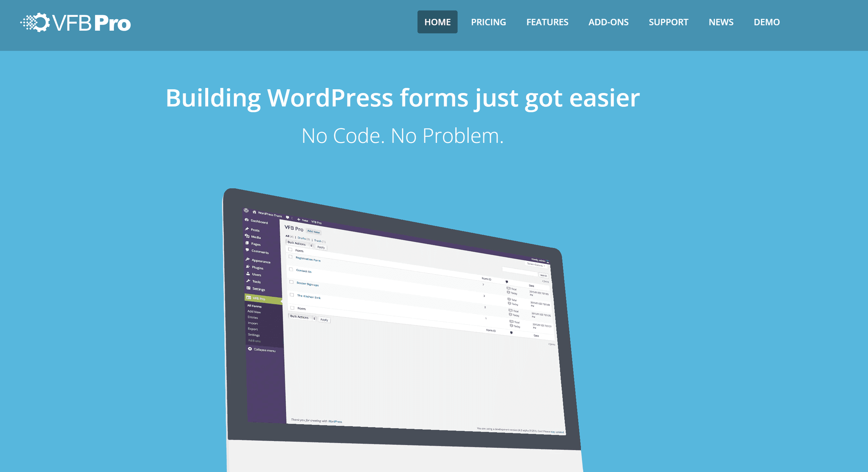The image size is (868, 472).
Task: Visit the News section
Action: [x=721, y=22]
